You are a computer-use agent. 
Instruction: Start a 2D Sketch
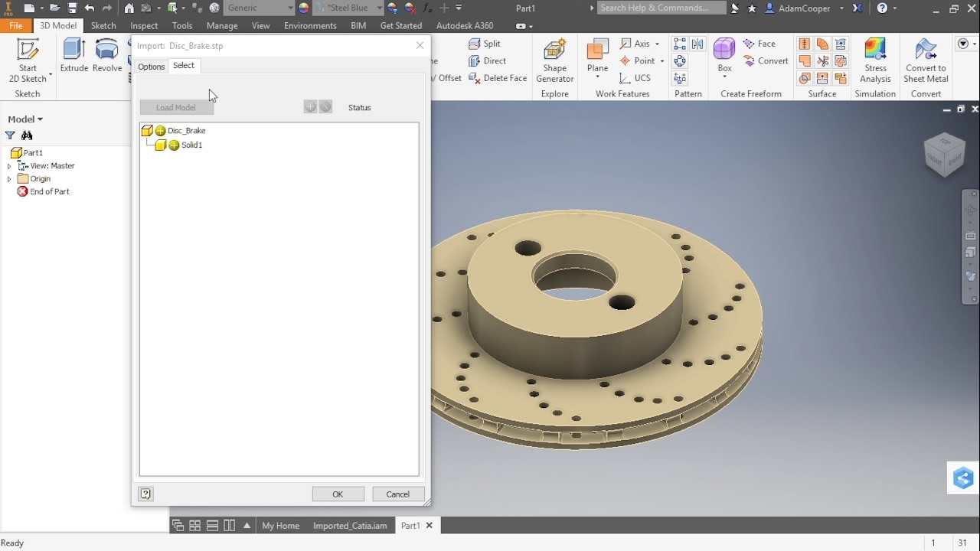click(x=28, y=61)
